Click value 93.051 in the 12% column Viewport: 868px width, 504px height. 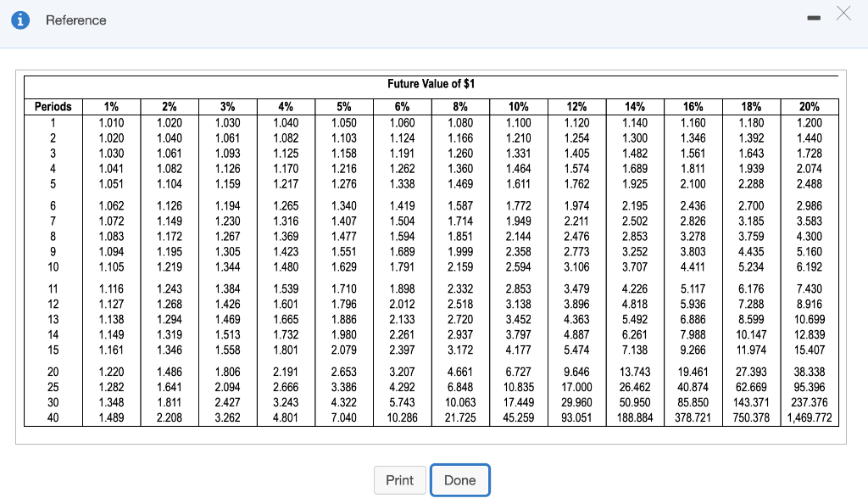(x=576, y=417)
